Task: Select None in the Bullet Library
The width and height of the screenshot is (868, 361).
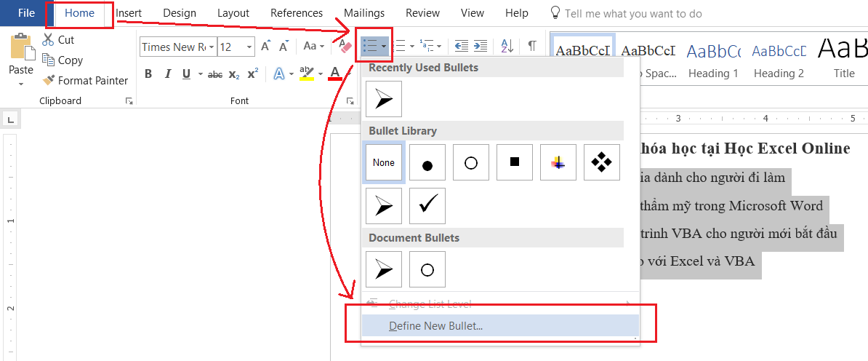Action: [x=384, y=162]
